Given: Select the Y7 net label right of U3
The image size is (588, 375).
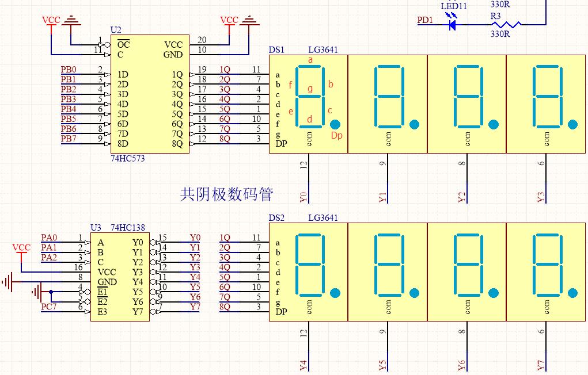Looking at the screenshot, I should 195,307.
